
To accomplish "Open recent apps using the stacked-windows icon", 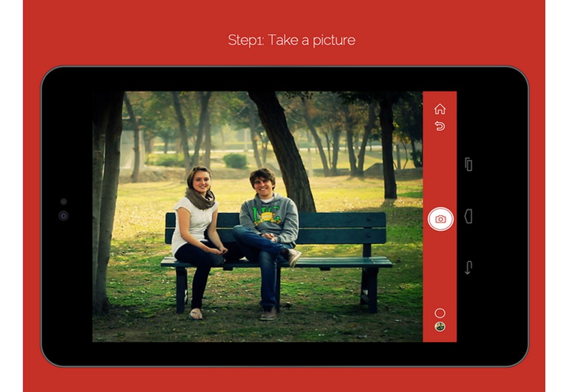I will click(x=468, y=164).
